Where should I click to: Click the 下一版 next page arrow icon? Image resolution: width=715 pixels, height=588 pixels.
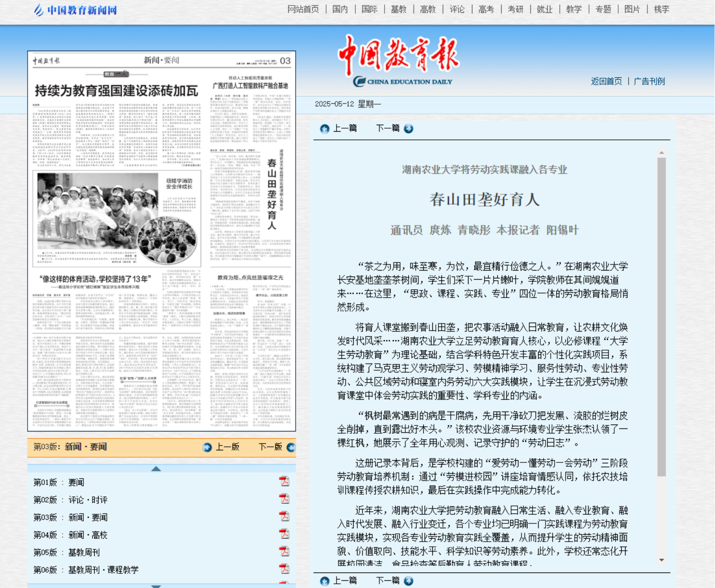point(291,447)
